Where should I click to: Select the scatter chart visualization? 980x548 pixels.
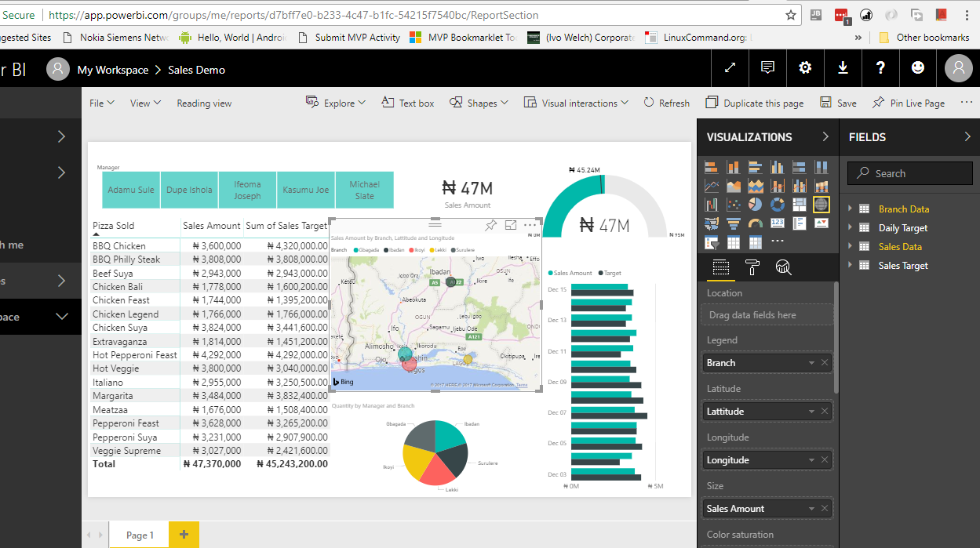point(734,204)
